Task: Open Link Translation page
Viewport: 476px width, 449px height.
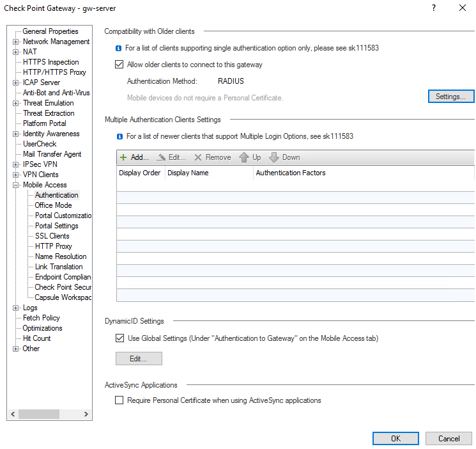Action: (x=59, y=267)
